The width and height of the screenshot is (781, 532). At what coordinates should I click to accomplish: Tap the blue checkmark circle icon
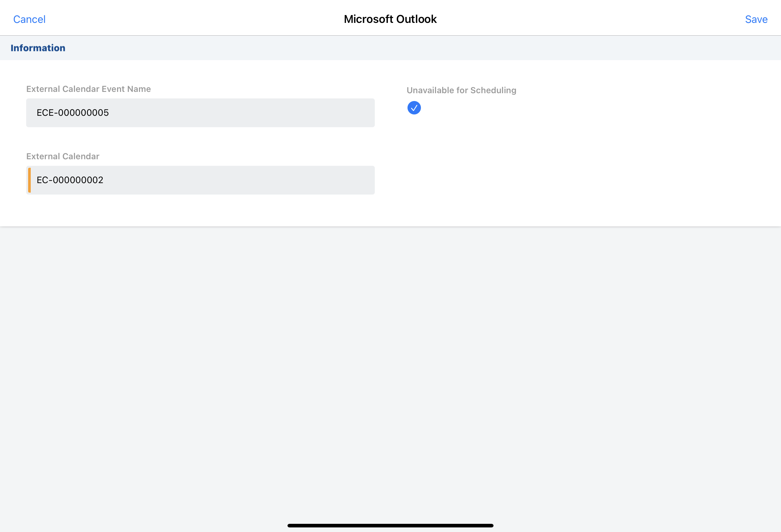[414, 108]
